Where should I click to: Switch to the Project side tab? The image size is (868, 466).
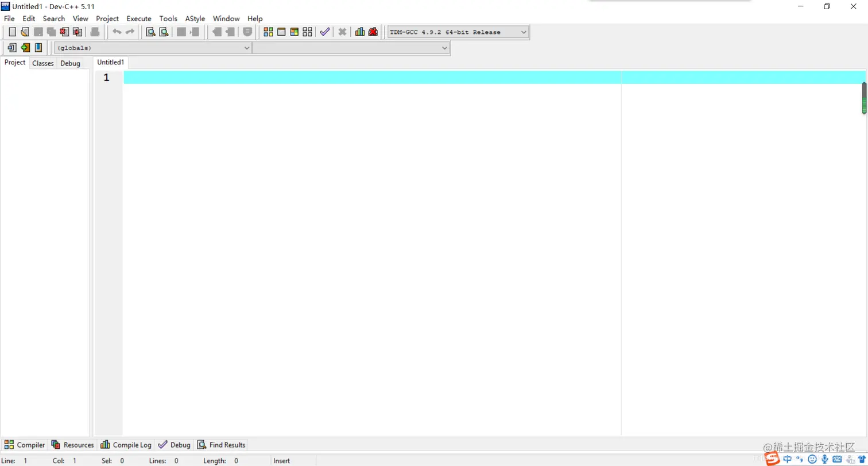click(15, 63)
